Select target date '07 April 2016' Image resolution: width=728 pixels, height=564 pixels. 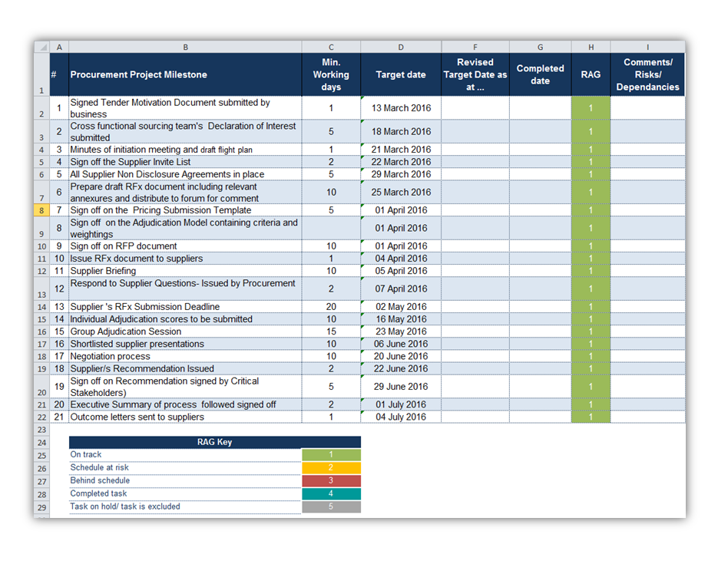click(x=401, y=289)
